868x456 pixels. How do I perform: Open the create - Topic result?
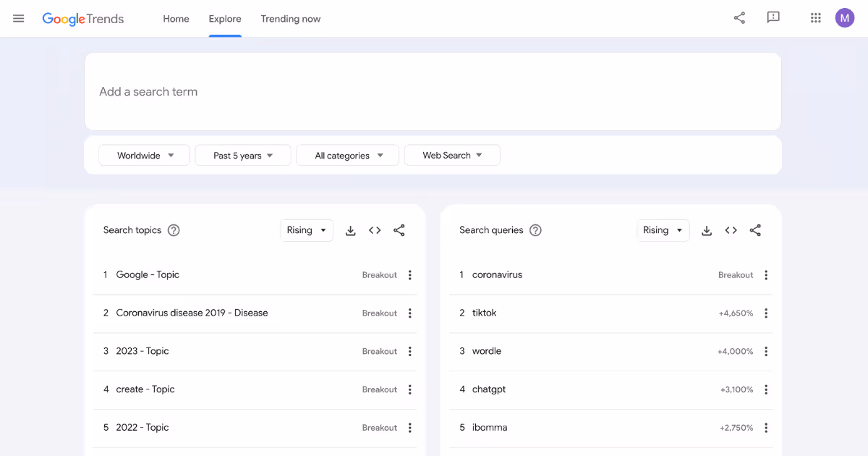click(145, 389)
